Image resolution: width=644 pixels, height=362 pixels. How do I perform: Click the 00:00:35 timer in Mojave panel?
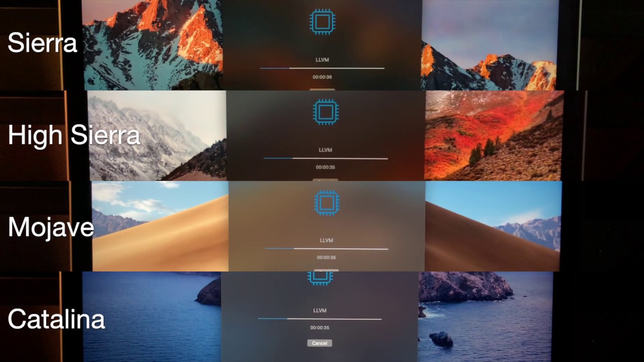point(327,257)
